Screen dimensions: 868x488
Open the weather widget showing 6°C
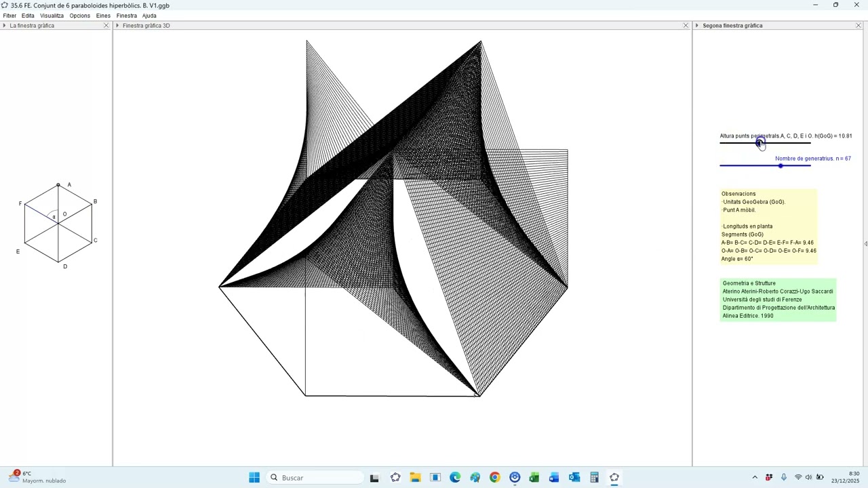37,477
